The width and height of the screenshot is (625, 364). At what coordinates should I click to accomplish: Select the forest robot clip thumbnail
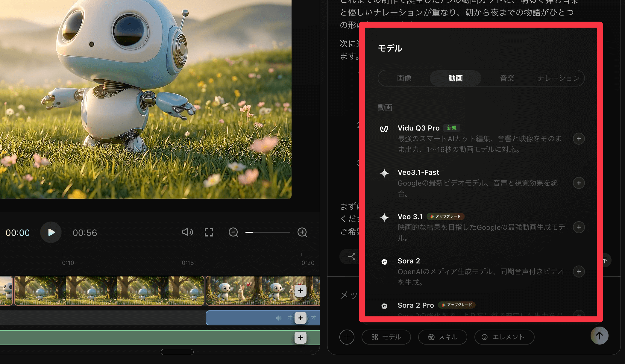pos(109,290)
